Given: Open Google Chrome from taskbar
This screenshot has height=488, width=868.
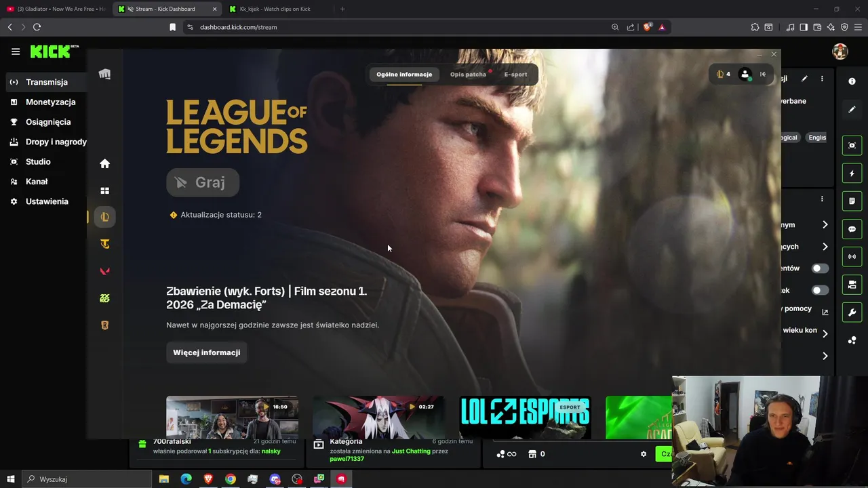Looking at the screenshot, I should 231,479.
